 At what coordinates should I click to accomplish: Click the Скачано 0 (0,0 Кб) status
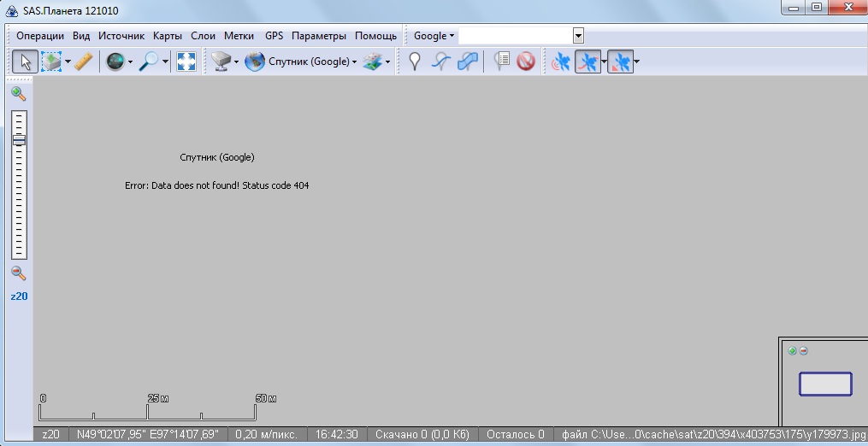422,434
